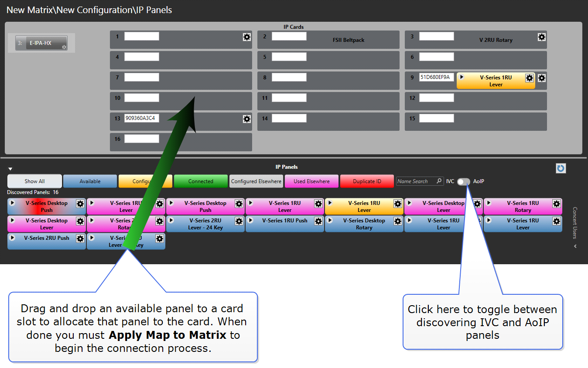Click gear on V-Series 1RU Lever in slot 9
This screenshot has width=588, height=368.
tap(530, 78)
